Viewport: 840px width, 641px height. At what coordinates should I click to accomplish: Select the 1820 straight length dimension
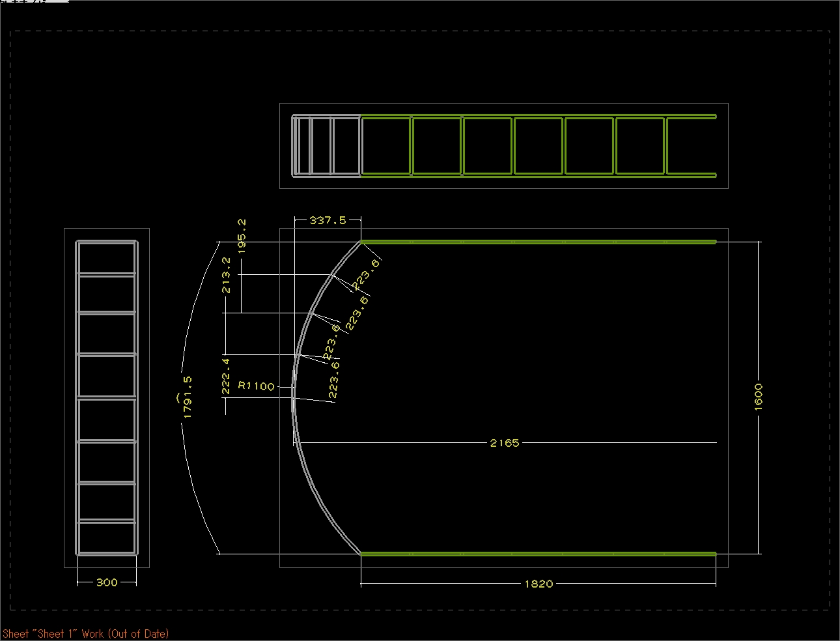point(539,584)
